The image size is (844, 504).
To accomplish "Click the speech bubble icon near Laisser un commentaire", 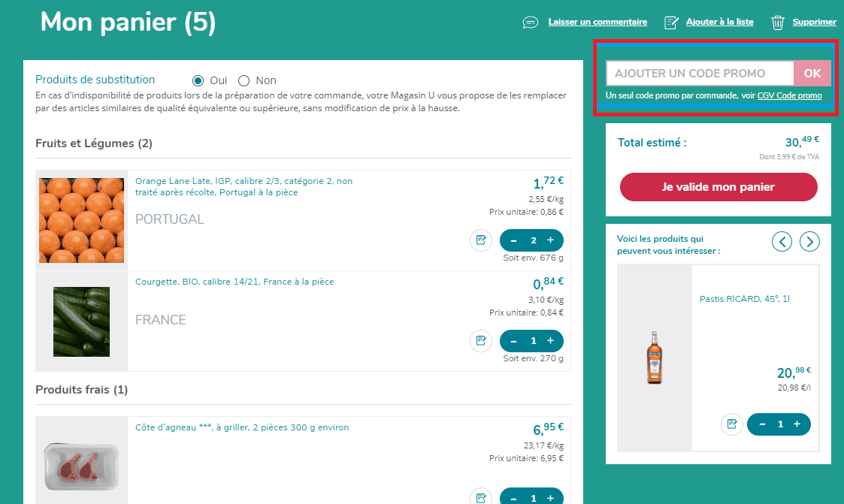I will tap(531, 22).
